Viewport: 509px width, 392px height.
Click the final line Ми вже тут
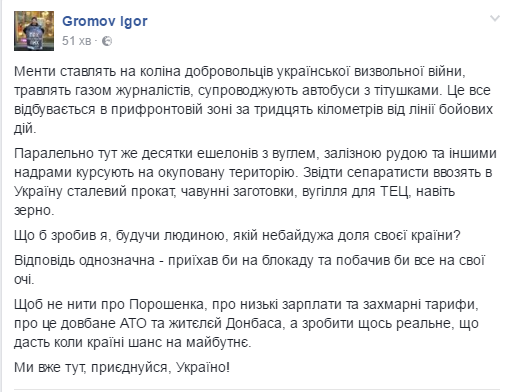pos(122,367)
